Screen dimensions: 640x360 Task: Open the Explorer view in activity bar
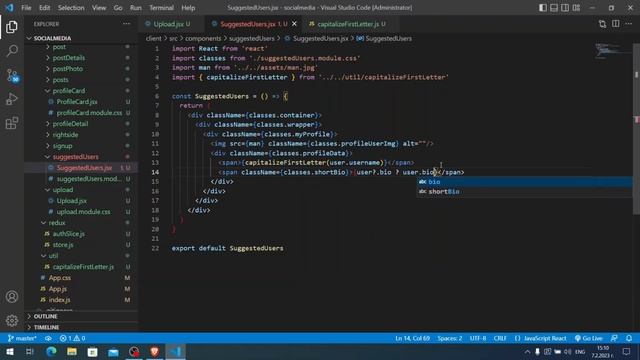pyautogui.click(x=12, y=27)
